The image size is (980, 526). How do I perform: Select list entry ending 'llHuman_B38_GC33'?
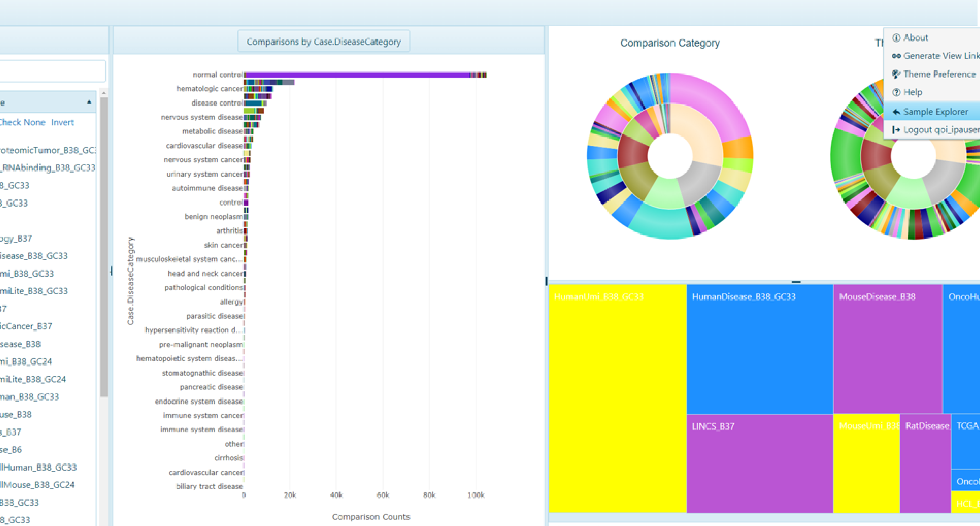coord(39,467)
